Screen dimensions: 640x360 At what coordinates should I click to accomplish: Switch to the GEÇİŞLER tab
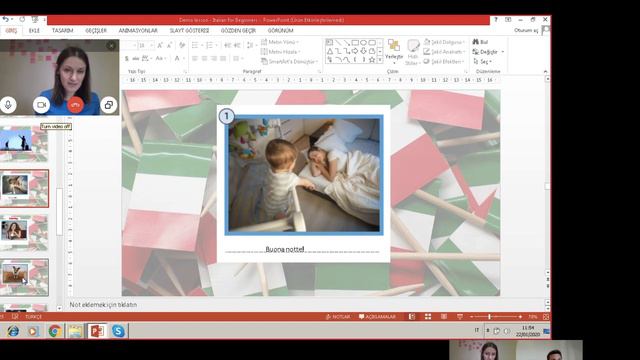96,31
